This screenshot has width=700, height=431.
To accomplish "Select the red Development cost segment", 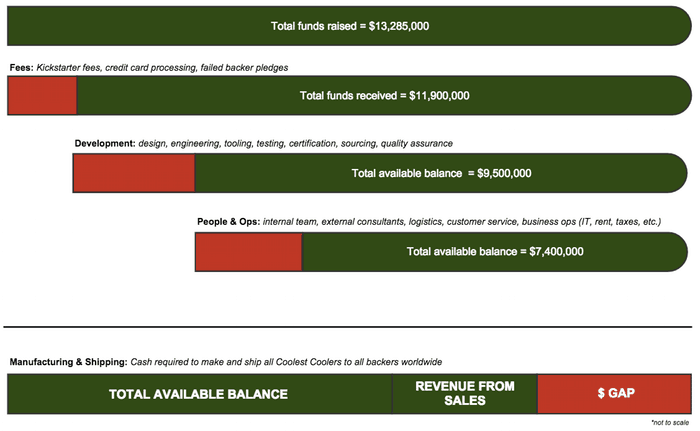I will point(134,173).
